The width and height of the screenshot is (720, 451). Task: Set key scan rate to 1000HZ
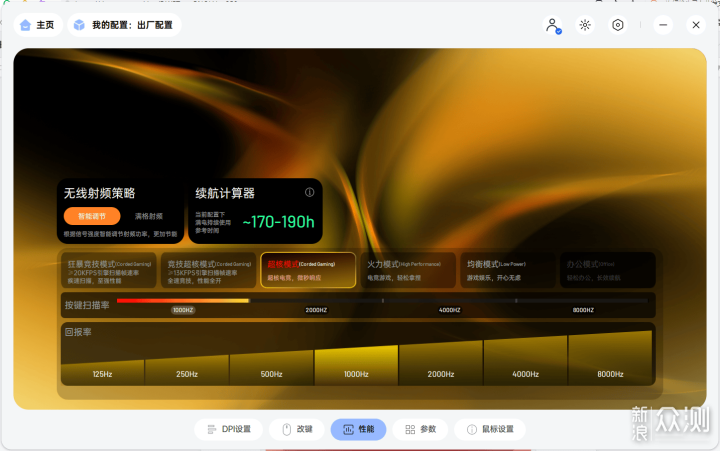point(183,310)
